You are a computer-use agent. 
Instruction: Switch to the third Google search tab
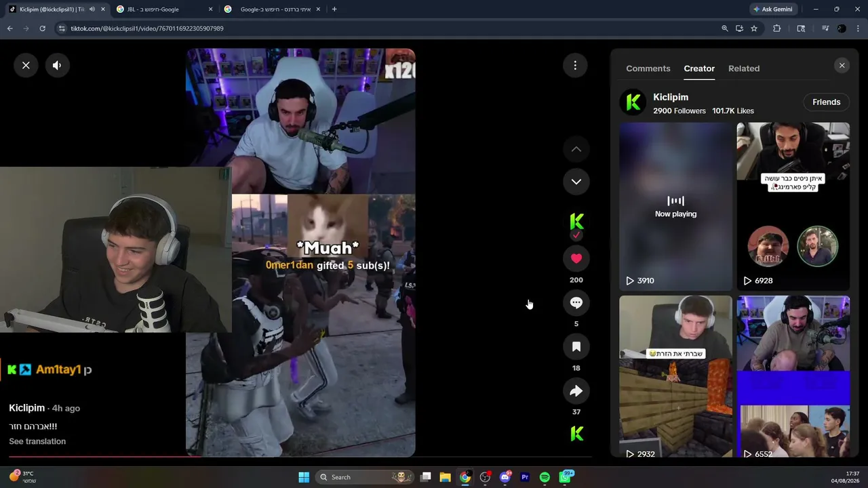(x=271, y=9)
